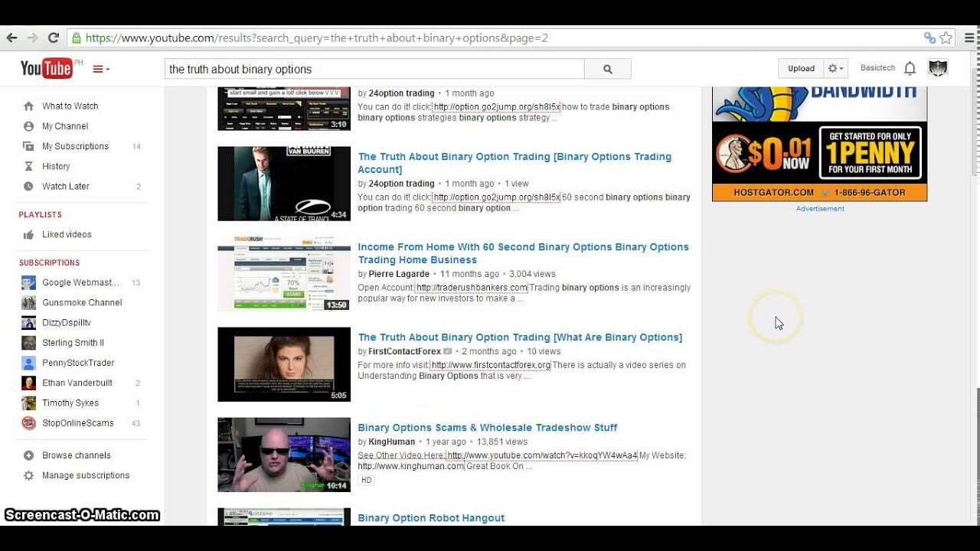Click the traderushbankers.com link

pyautogui.click(x=472, y=288)
